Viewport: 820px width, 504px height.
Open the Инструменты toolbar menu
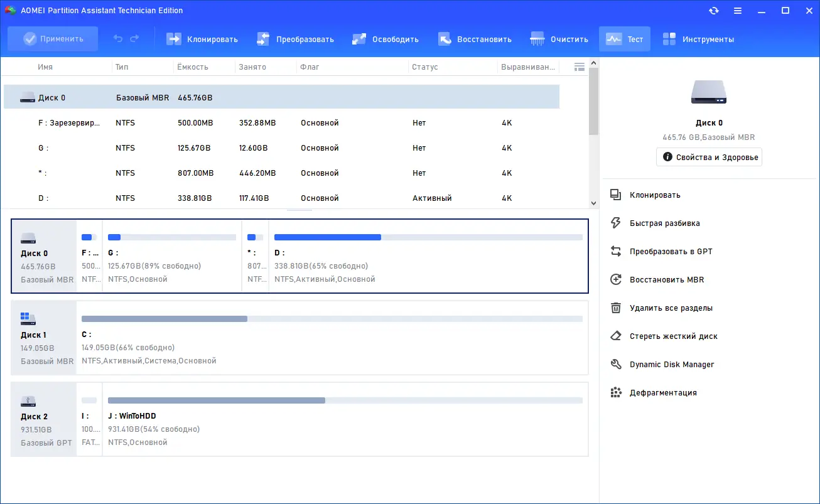(x=698, y=39)
